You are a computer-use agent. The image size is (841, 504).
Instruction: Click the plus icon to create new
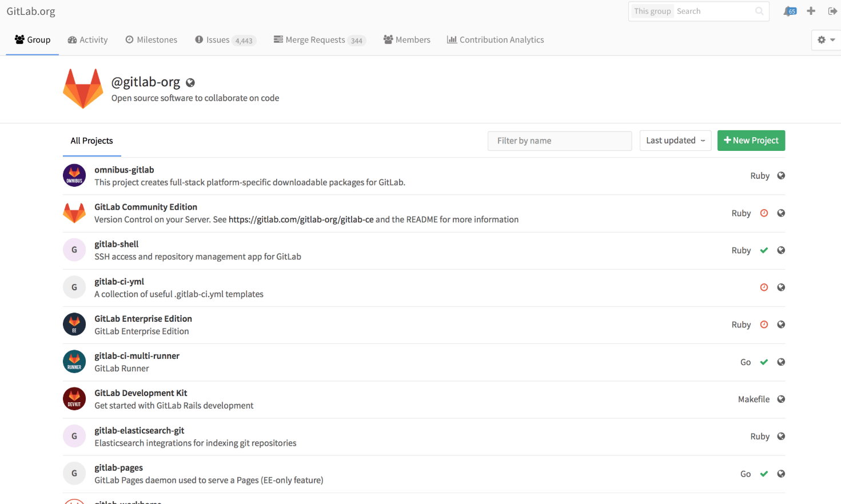(x=811, y=11)
